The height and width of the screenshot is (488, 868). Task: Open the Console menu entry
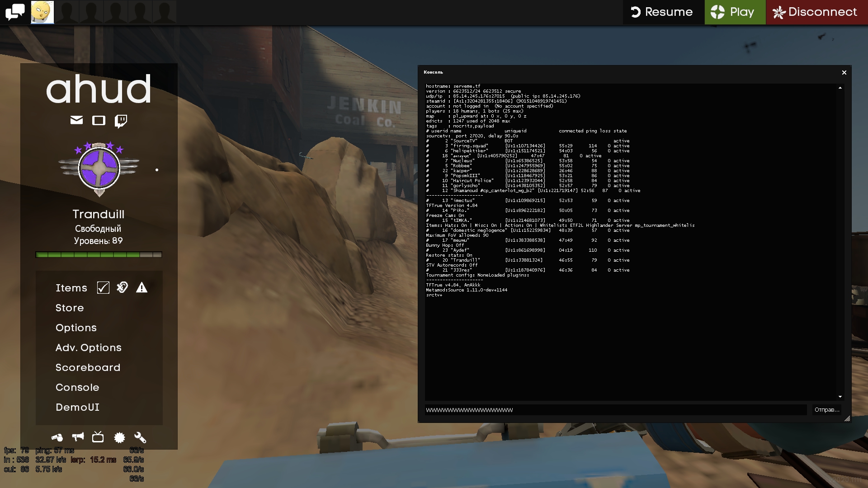77,387
